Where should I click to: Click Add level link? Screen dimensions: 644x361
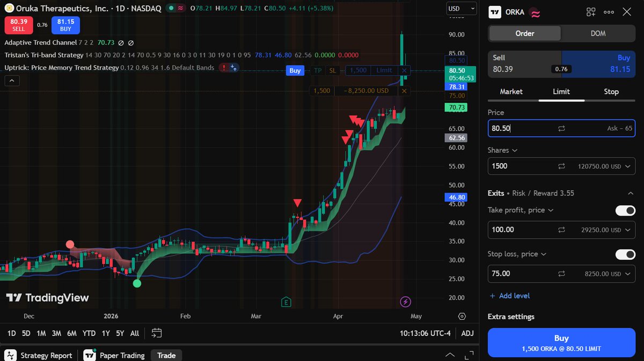tap(509, 296)
